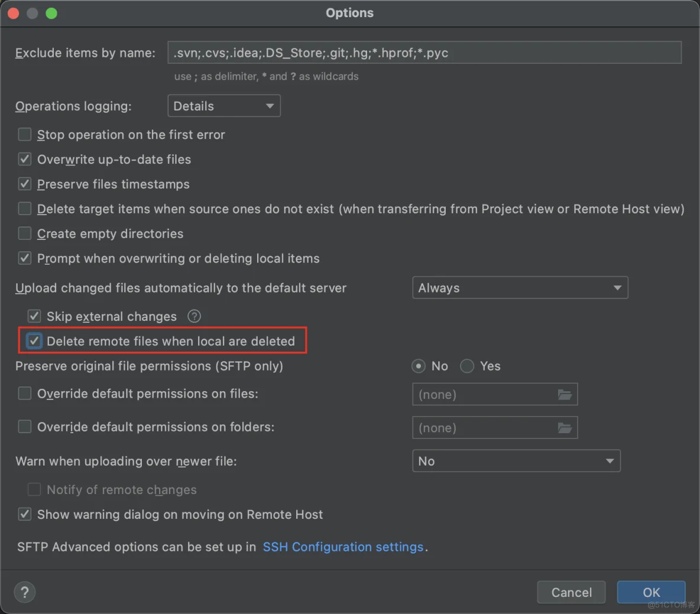This screenshot has width=700, height=614.
Task: Uncheck Overwrite up-to-date files
Action: (x=25, y=160)
